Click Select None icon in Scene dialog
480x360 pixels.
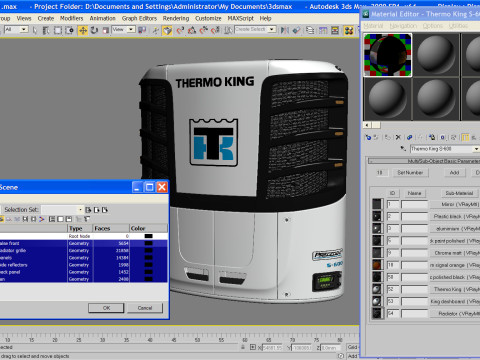click(60, 219)
